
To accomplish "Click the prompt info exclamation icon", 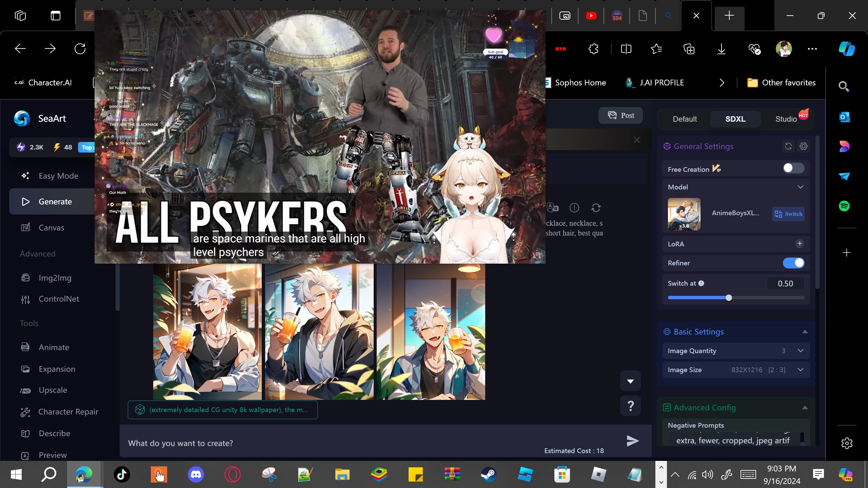I will pos(574,208).
